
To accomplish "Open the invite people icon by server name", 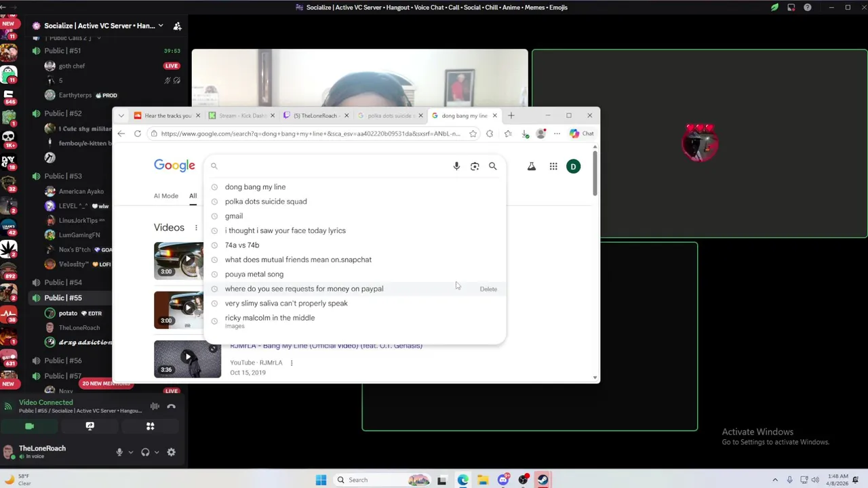I will 177,26.
